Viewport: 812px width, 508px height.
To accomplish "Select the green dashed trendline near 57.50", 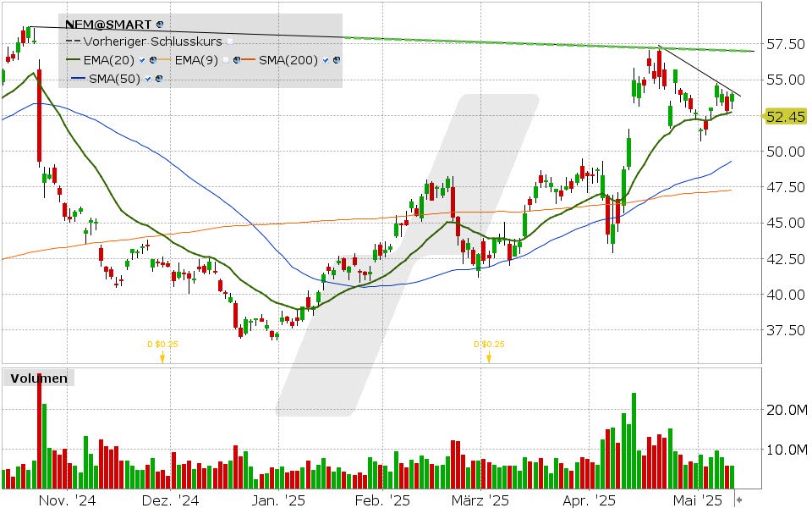I will coord(549,45).
